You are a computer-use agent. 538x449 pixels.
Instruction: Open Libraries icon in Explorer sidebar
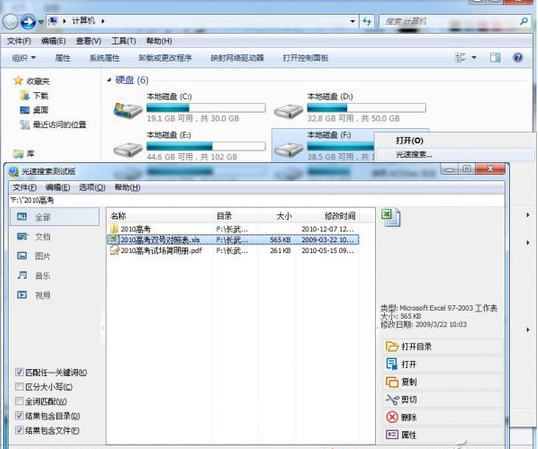click(x=18, y=154)
